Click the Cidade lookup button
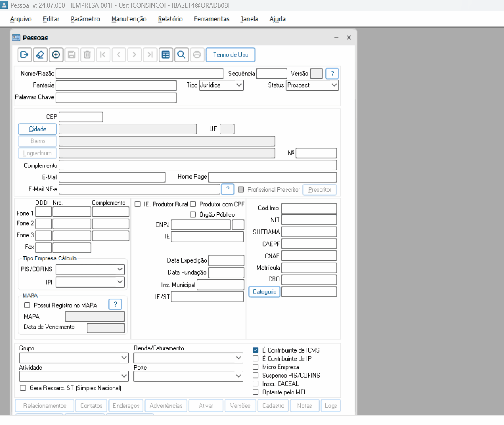 (x=38, y=129)
